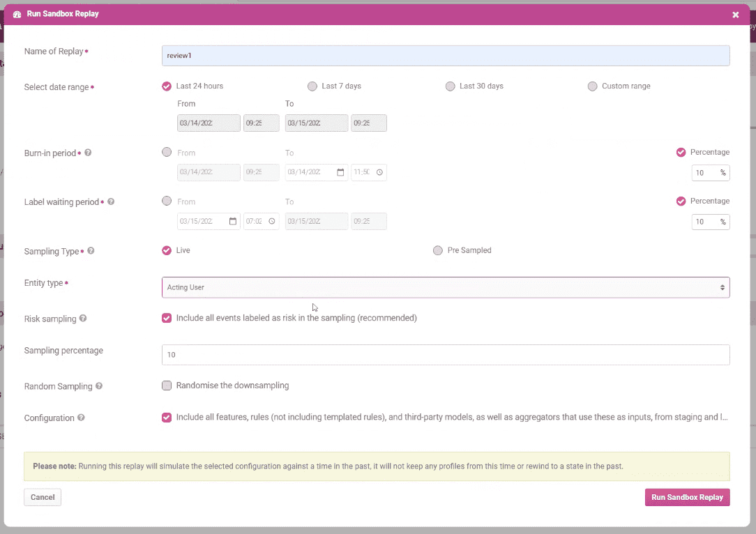Uncheck include all events labeled as risk

pos(167,318)
